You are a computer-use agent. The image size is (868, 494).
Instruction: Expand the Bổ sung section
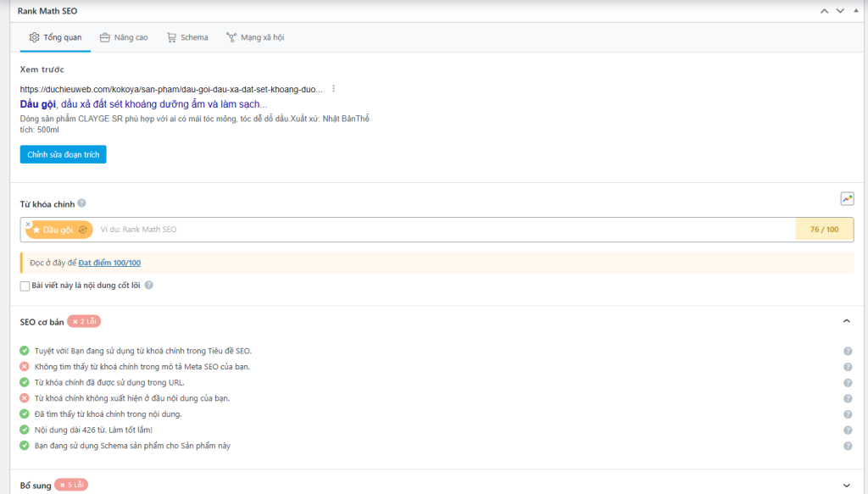click(846, 485)
